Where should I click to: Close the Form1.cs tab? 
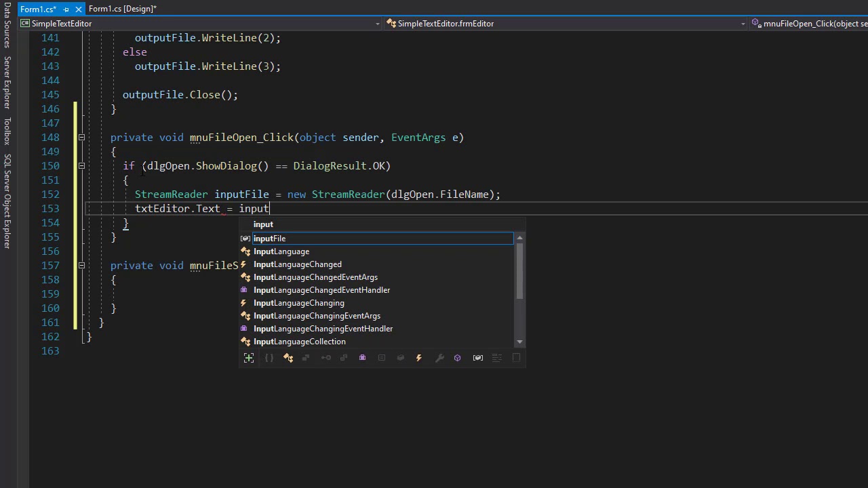click(x=78, y=9)
